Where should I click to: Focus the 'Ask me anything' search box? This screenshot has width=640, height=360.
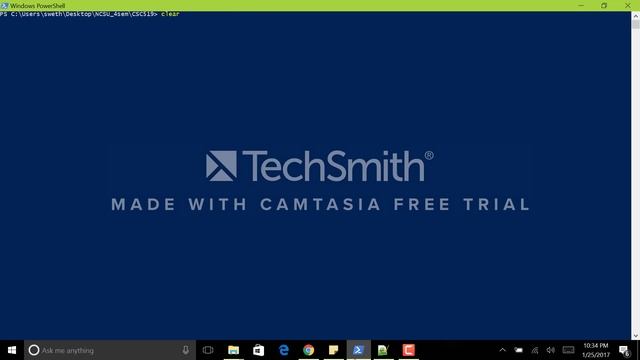click(x=110, y=350)
